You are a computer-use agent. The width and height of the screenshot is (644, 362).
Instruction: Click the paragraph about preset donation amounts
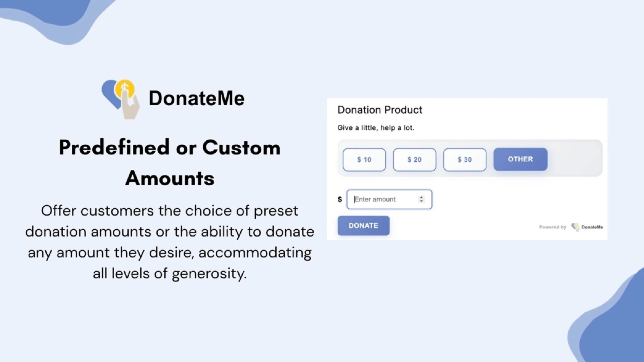click(169, 242)
